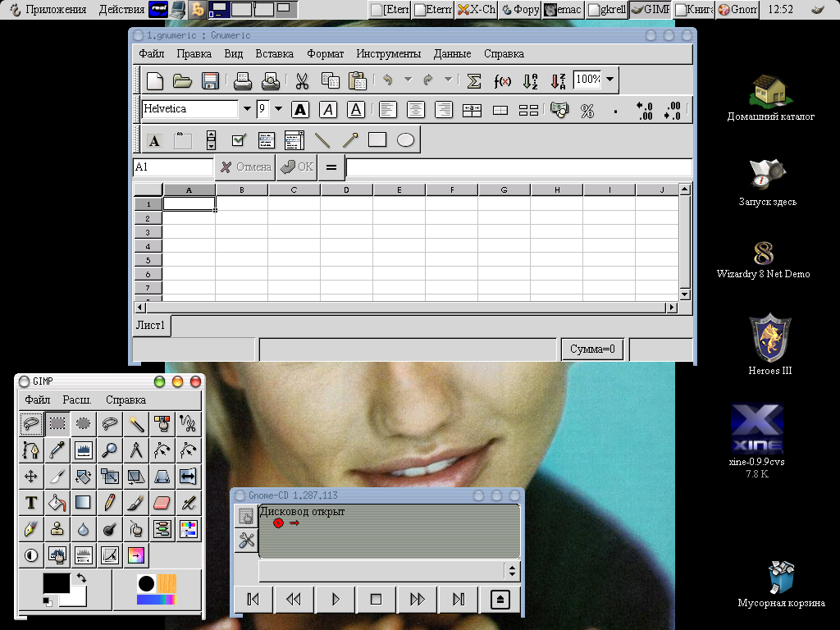
Task: Select the Text tool in GIMP toolbox
Action: [x=31, y=502]
